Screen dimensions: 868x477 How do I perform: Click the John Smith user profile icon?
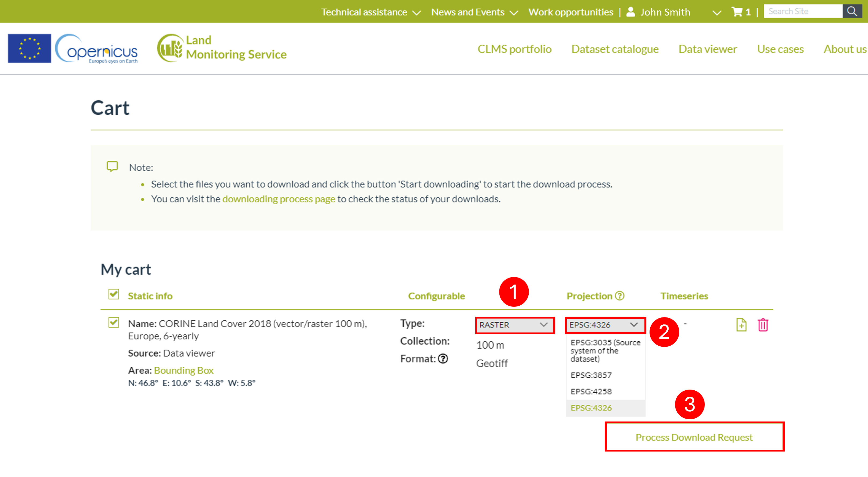(630, 12)
